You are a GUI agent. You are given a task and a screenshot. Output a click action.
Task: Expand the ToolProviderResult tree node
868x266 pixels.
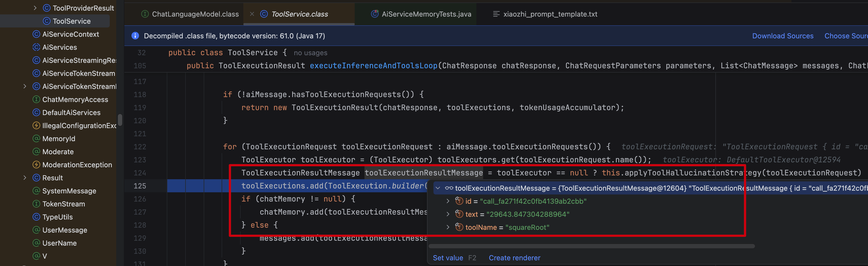pyautogui.click(x=35, y=8)
